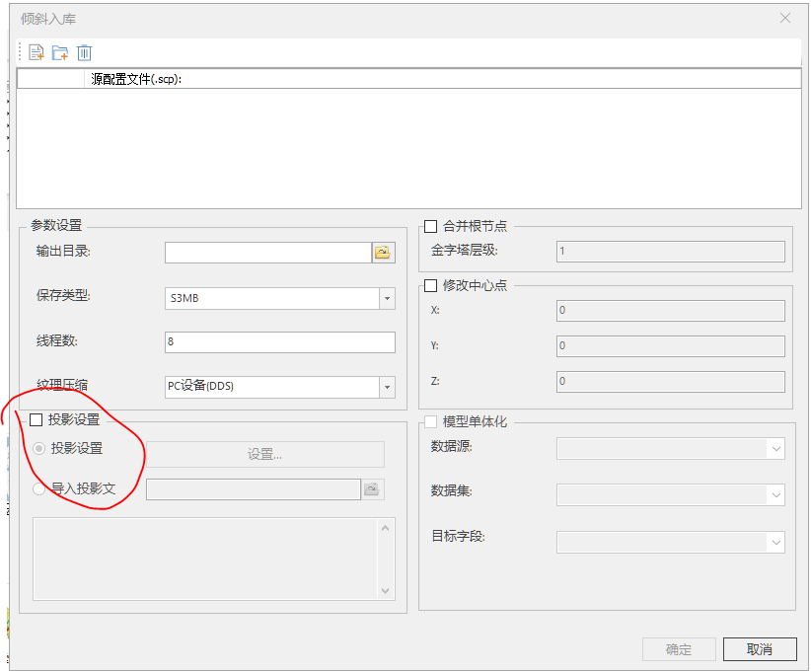This screenshot has width=811, height=672.
Task: Select the 导入投影文 radio button
Action: coord(39,488)
